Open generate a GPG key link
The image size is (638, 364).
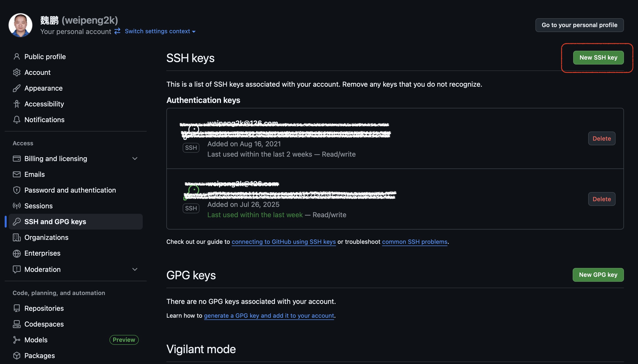269,316
